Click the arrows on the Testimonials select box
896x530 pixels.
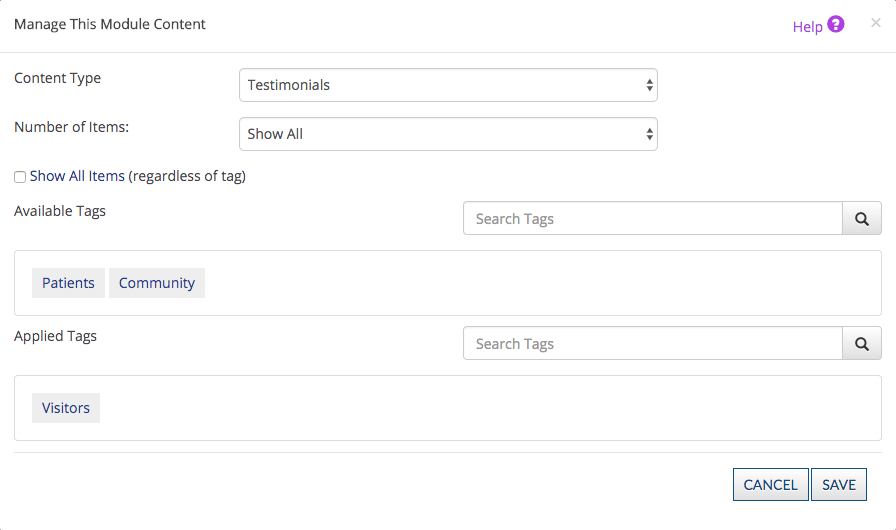coord(649,85)
